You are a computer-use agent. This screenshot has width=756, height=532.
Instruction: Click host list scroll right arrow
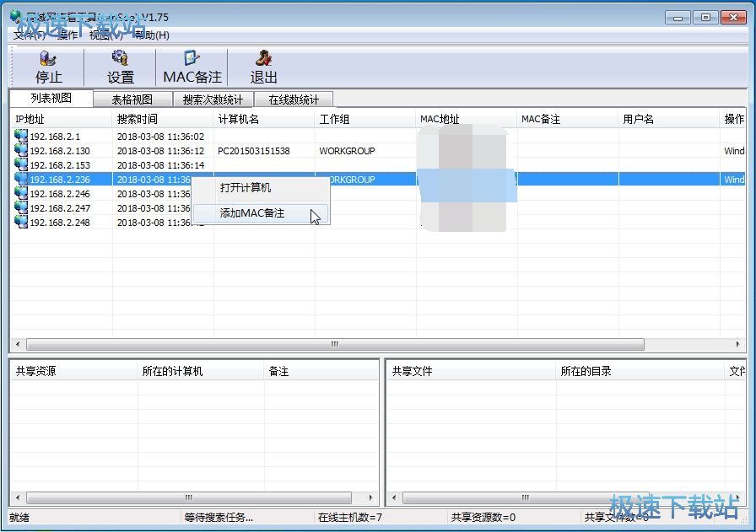pyautogui.click(x=737, y=344)
